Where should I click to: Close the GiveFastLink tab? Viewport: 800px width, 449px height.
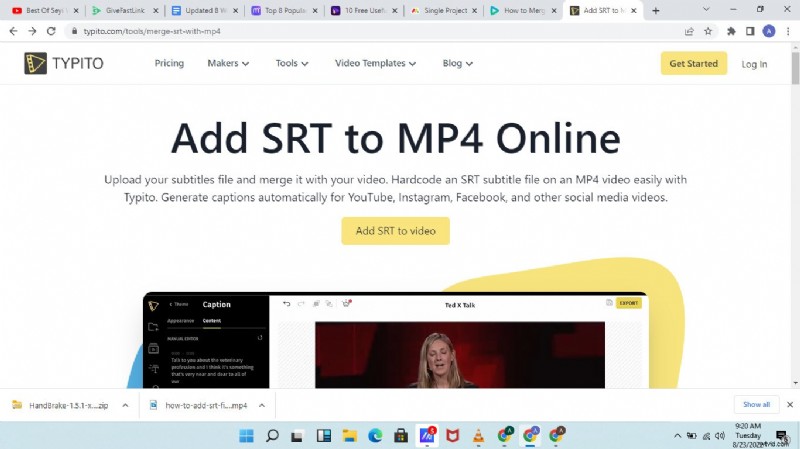[156, 10]
